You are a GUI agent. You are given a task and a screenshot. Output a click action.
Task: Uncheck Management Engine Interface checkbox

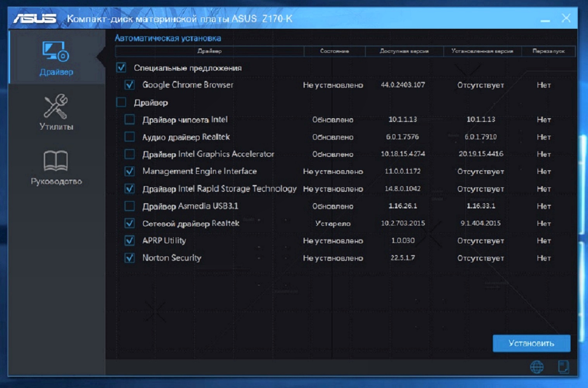[130, 171]
